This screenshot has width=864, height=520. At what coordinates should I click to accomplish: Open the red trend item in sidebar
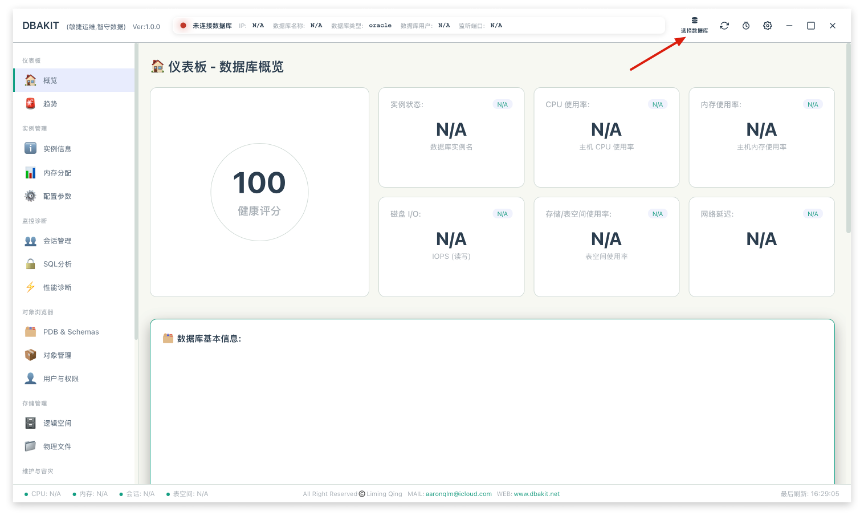pos(74,104)
